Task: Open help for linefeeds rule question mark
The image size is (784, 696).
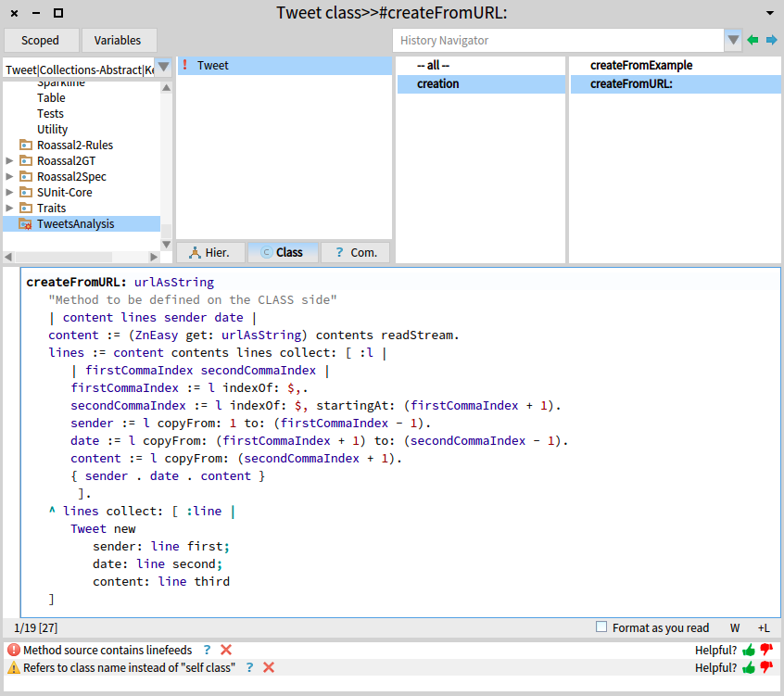Action: point(208,651)
